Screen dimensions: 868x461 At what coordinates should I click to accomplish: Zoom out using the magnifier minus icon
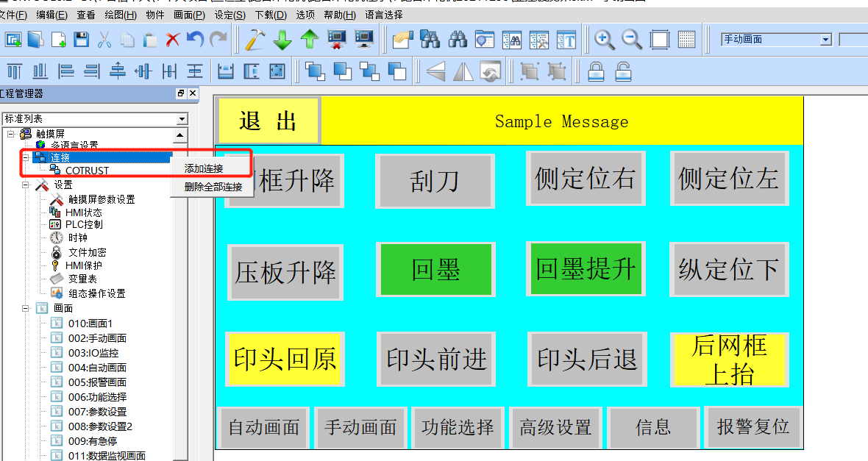click(632, 40)
